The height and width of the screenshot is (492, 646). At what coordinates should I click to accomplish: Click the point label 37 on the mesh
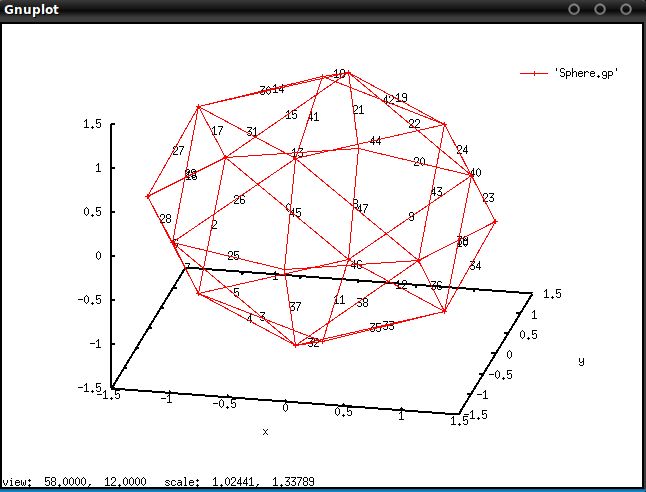tap(295, 307)
